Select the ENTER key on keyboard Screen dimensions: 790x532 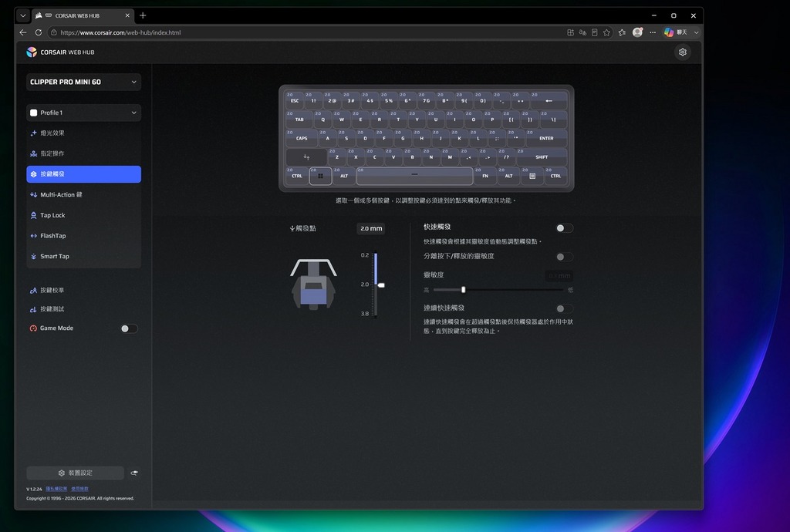[x=546, y=138]
